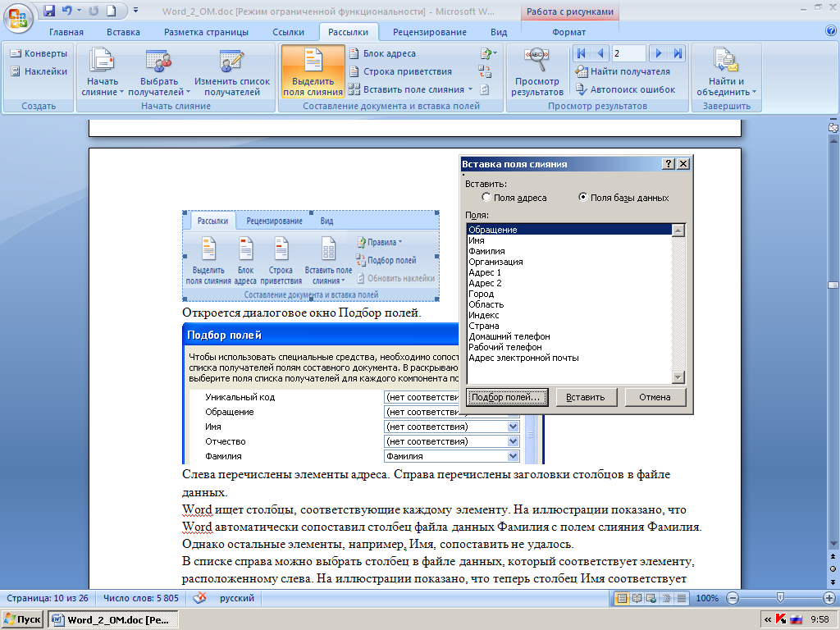The height and width of the screenshot is (630, 840).
Task: Switch to Web Layout view icon
Action: tap(651, 598)
